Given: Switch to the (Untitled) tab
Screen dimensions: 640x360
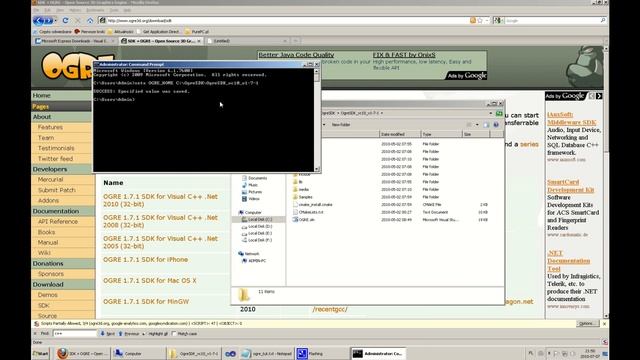Looking at the screenshot, I should click(x=247, y=41).
